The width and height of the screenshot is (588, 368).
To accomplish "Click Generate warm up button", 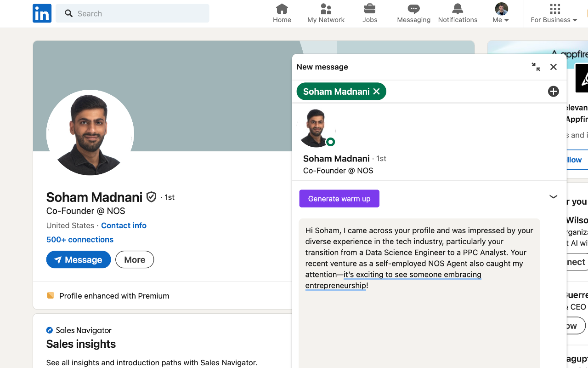I will coord(339,199).
